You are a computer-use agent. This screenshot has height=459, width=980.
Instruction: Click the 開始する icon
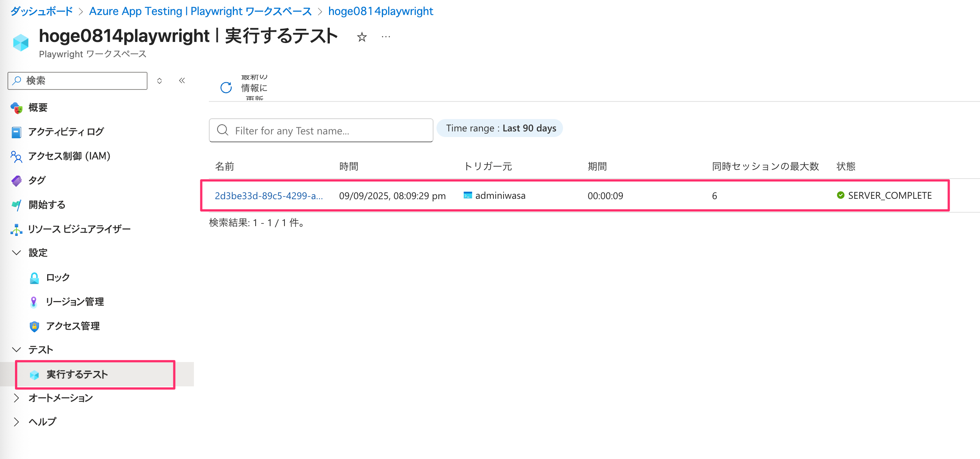point(16,205)
